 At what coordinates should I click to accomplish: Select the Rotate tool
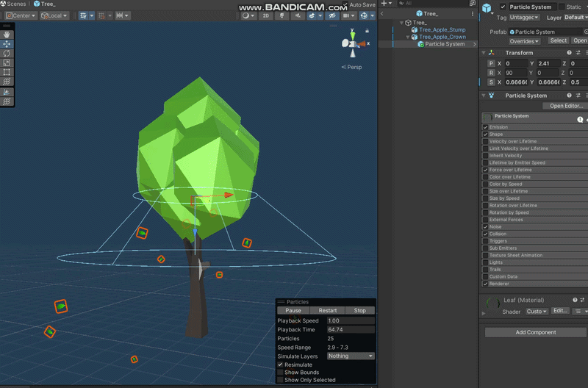click(x=7, y=54)
